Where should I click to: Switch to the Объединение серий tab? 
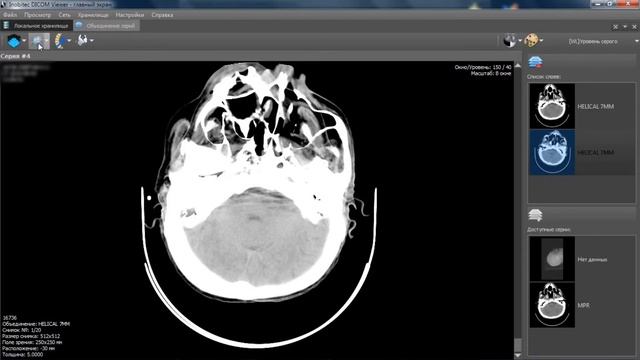click(x=107, y=25)
